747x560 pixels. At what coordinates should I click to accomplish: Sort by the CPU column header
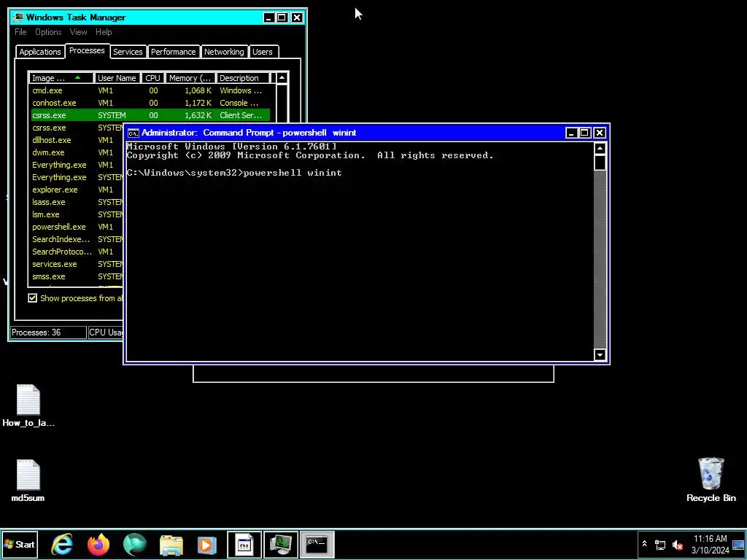coord(153,78)
